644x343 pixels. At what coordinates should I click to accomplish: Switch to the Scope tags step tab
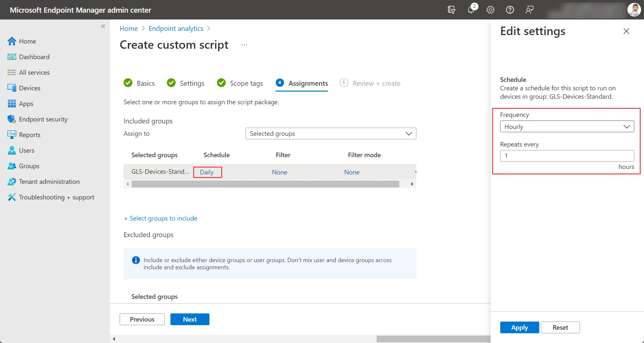click(x=240, y=83)
